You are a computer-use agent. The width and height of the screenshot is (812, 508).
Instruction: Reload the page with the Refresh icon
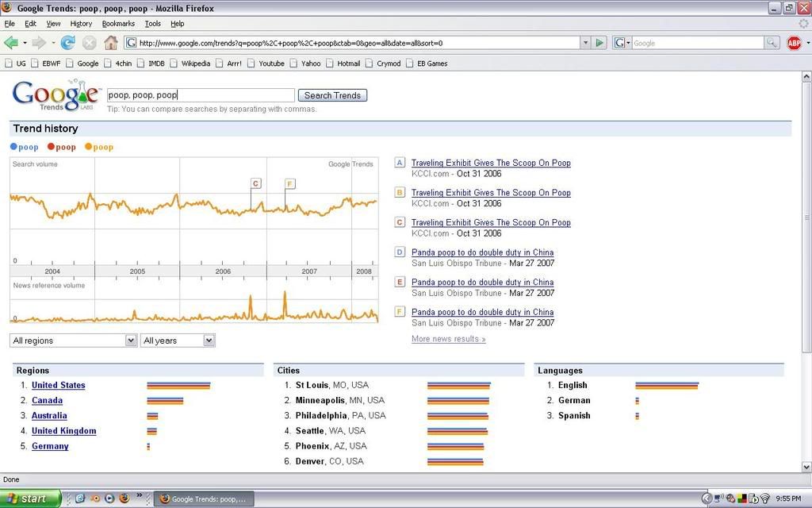tap(68, 43)
